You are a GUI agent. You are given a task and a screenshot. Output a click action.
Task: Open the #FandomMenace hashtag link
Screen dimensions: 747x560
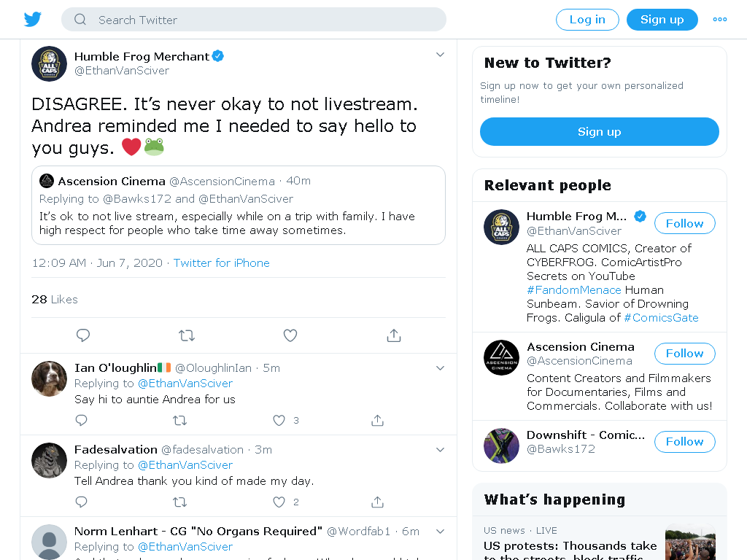573,290
